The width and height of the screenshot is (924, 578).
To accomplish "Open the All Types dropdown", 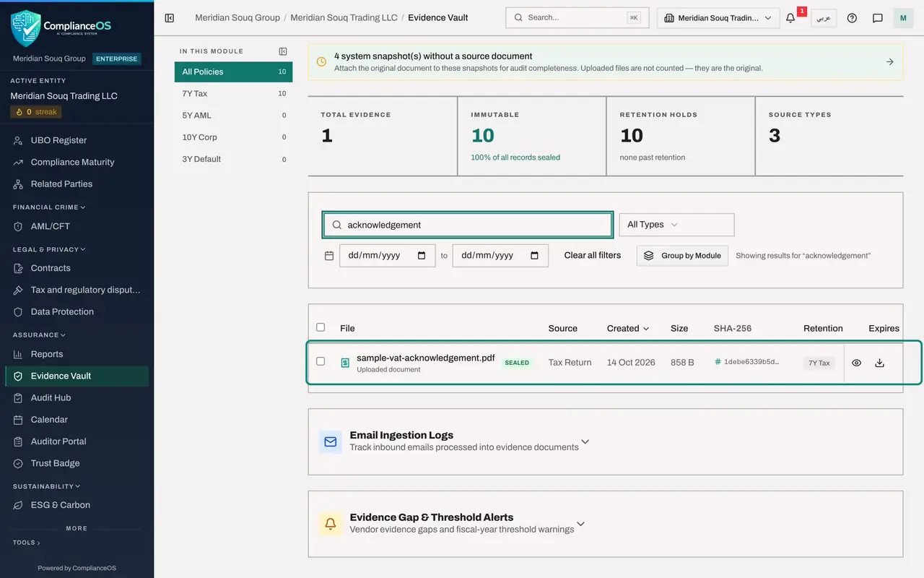I will (676, 225).
